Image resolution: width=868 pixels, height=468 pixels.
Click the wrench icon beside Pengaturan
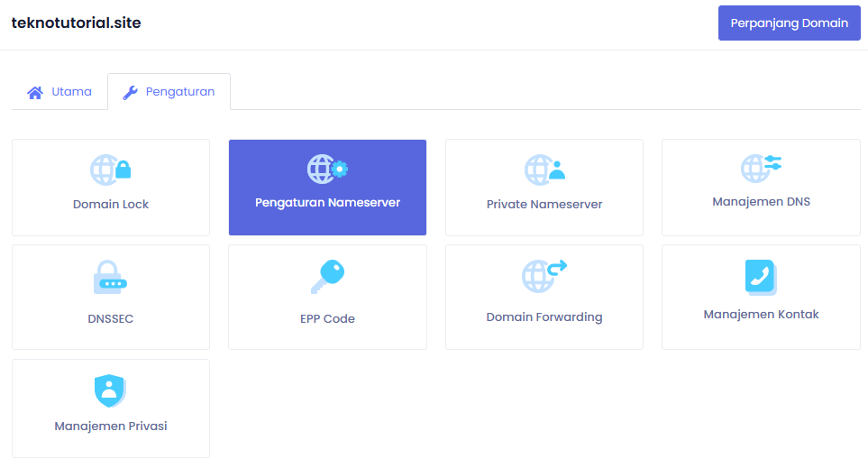pyautogui.click(x=130, y=93)
